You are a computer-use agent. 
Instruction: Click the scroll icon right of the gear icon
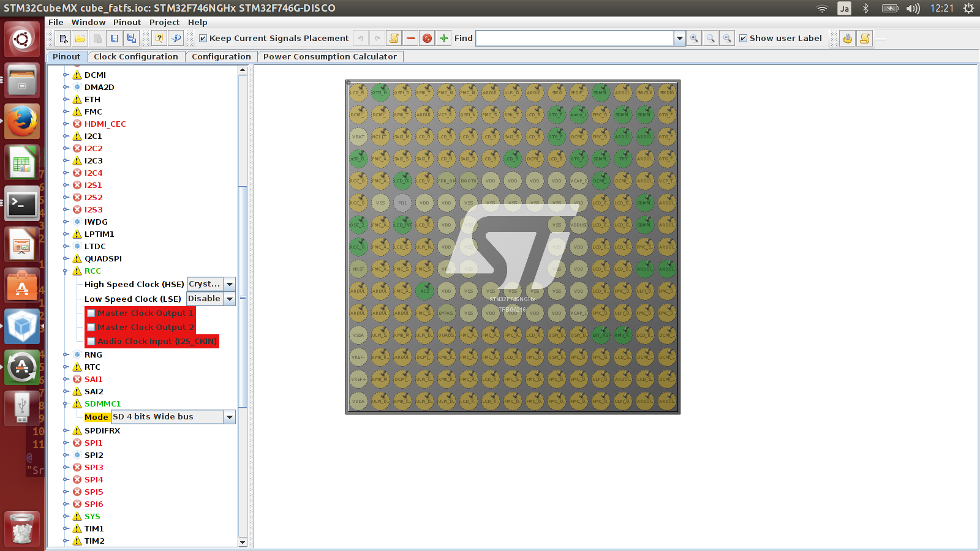864,39
